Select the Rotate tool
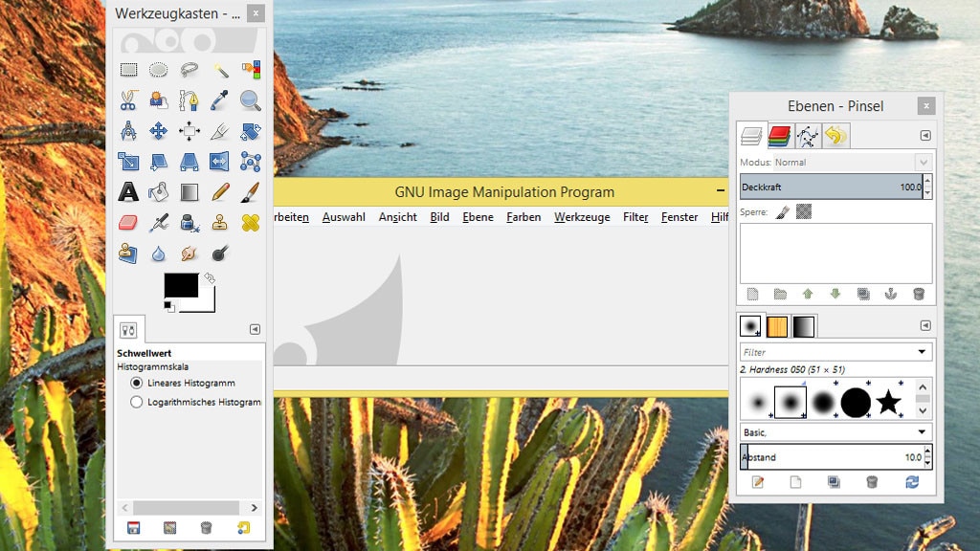Screen dimensions: 980x551 point(250,130)
